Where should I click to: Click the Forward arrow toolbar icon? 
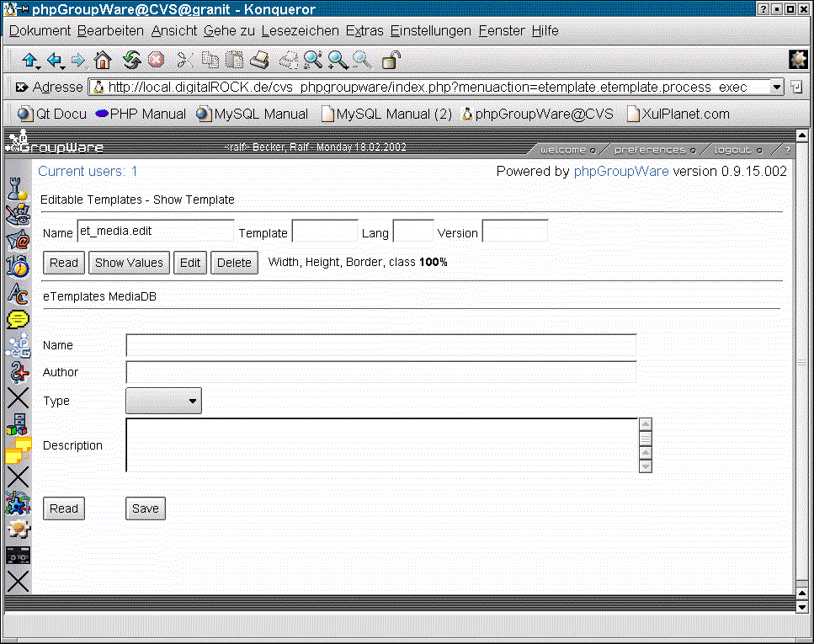point(78,61)
